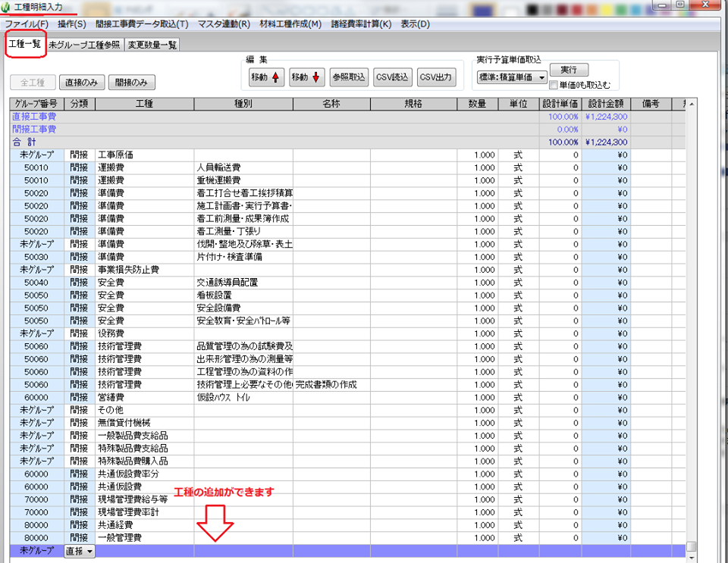This screenshot has width=728, height=563.
Task: Click the 種別 column header
Action: point(243,104)
